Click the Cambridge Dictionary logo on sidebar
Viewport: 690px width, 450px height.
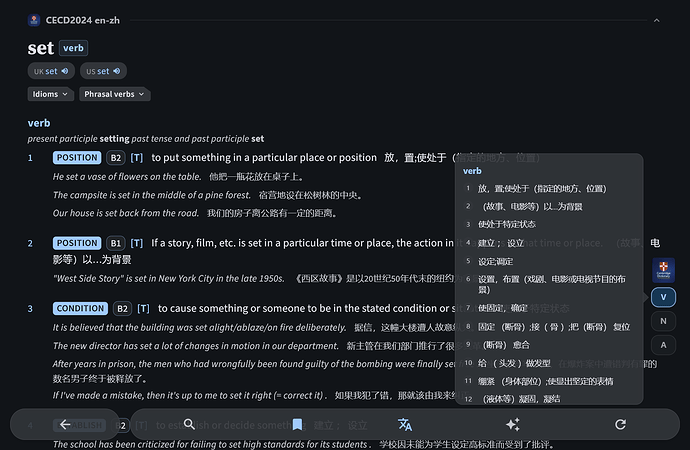pyautogui.click(x=663, y=270)
